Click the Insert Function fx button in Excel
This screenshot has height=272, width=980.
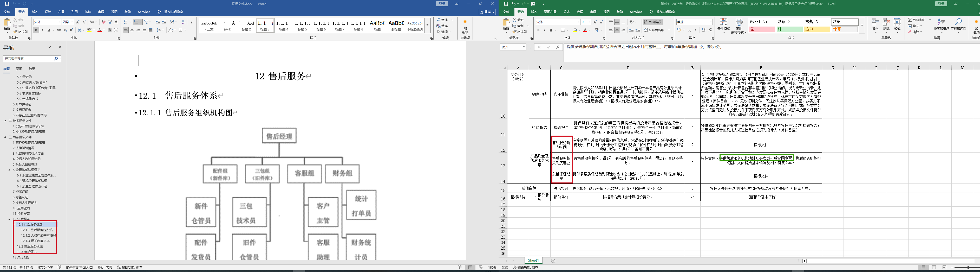pyautogui.click(x=558, y=47)
